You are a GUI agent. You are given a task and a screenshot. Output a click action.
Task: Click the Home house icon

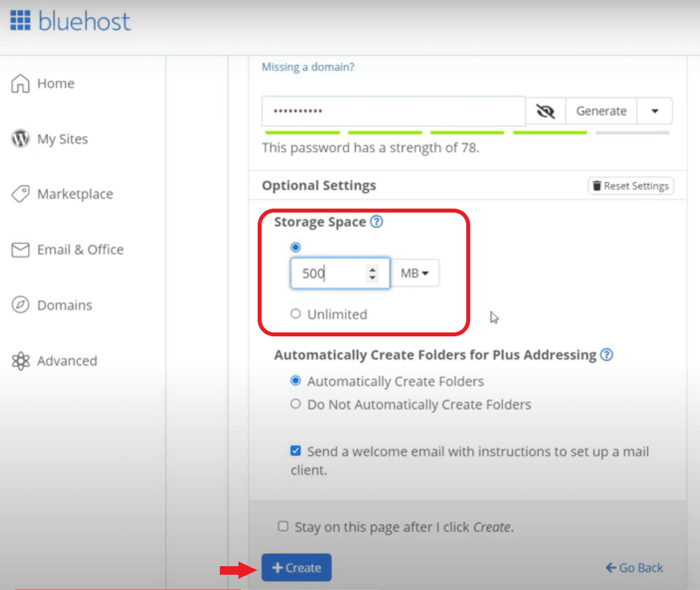(x=20, y=83)
